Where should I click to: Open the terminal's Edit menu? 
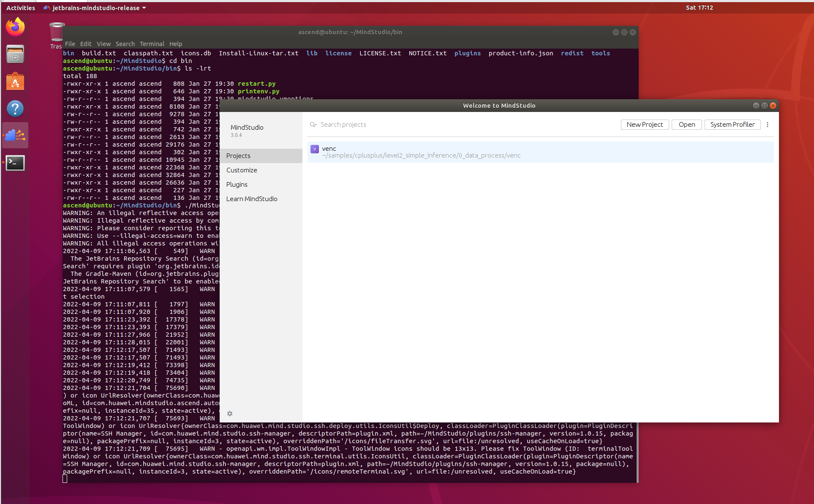click(x=86, y=44)
